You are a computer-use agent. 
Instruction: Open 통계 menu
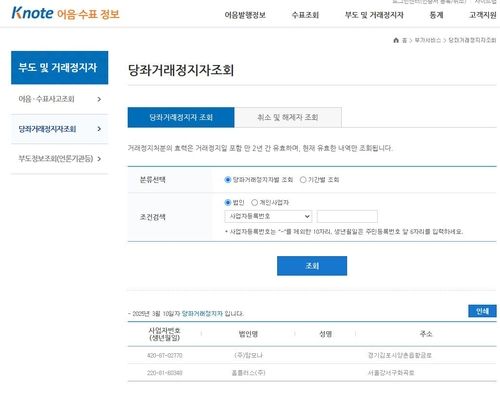coord(436,15)
